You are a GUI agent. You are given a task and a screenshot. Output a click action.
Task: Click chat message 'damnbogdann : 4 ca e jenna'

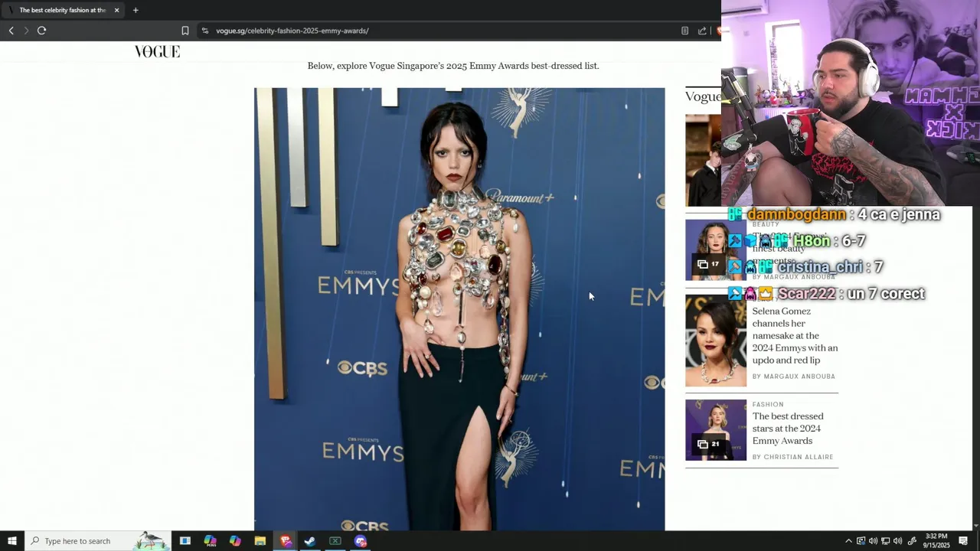click(834, 215)
